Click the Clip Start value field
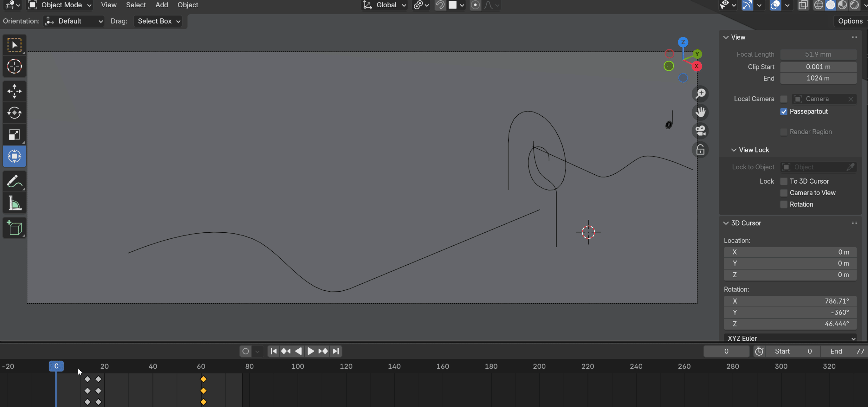 [x=818, y=67]
